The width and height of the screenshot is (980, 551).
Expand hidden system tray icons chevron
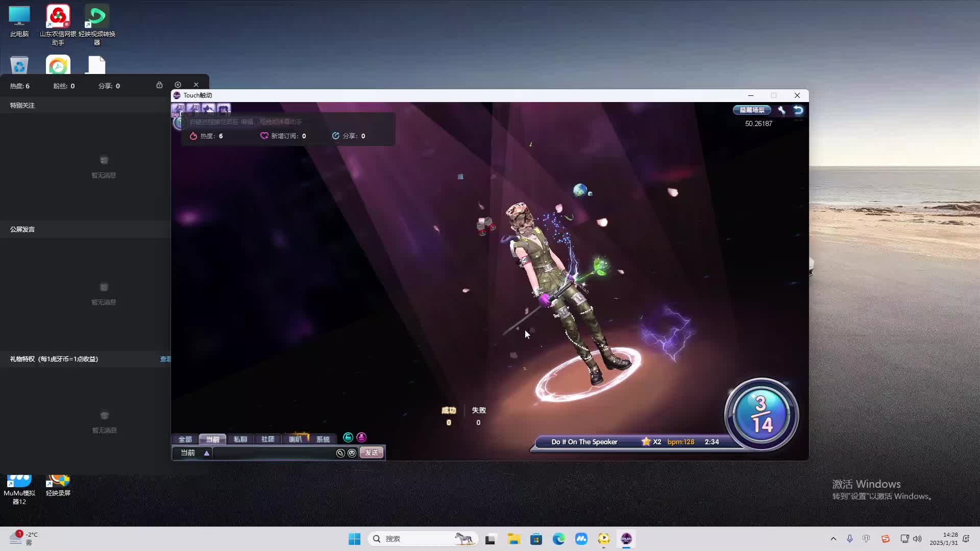pyautogui.click(x=834, y=539)
